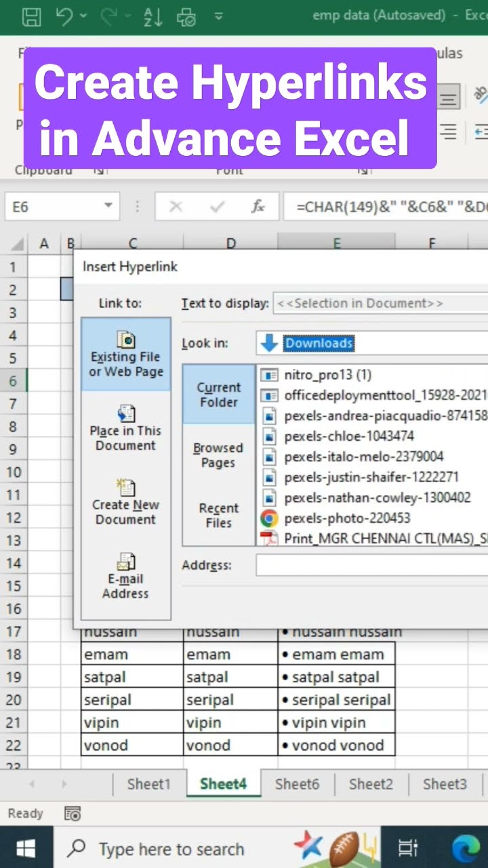Screen dimensions: 488x868
Task: Select Create New Document option
Action: tap(126, 502)
